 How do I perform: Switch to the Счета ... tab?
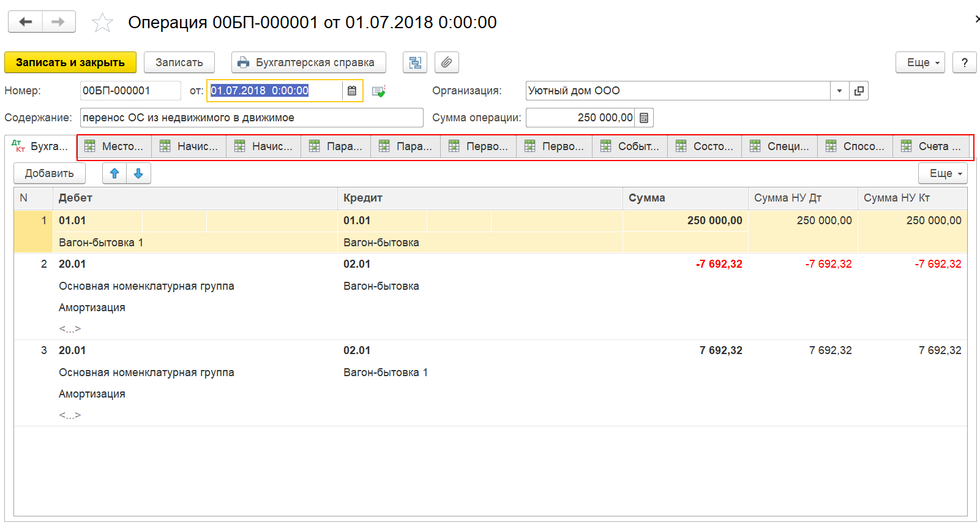pyautogui.click(x=931, y=146)
